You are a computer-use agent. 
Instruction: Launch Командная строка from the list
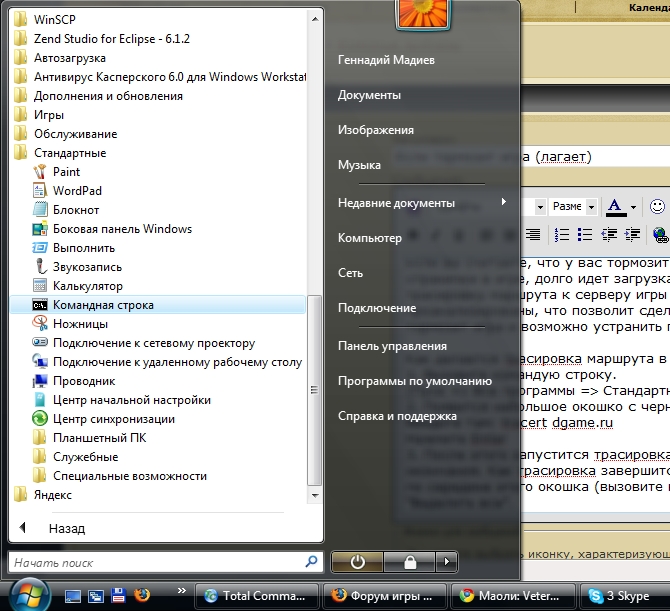click(103, 305)
